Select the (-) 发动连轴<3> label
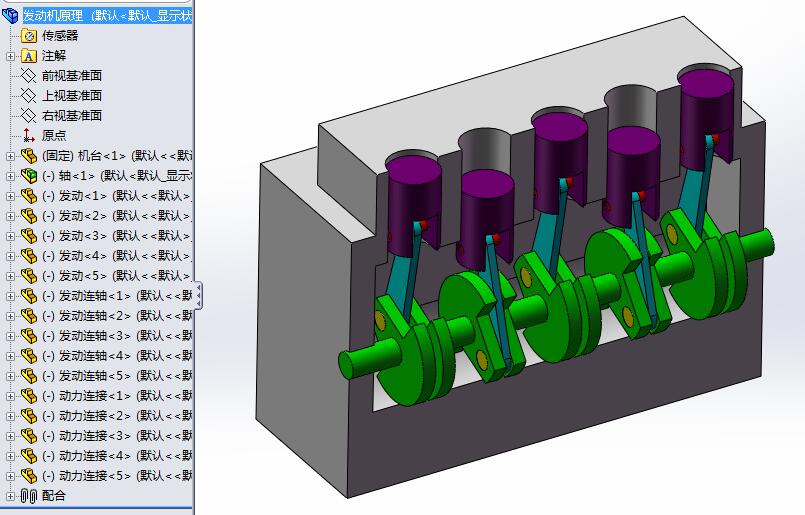The height and width of the screenshot is (515, 805). [x=117, y=336]
